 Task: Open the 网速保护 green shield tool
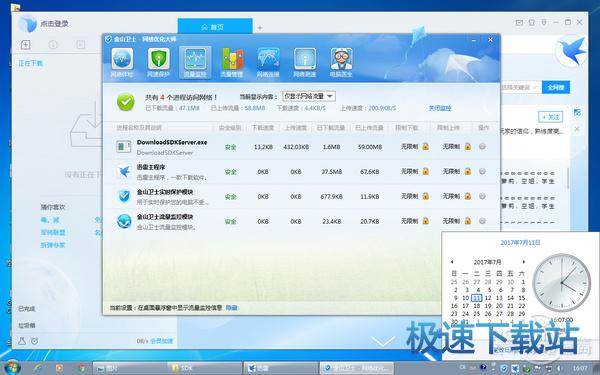coord(158,63)
